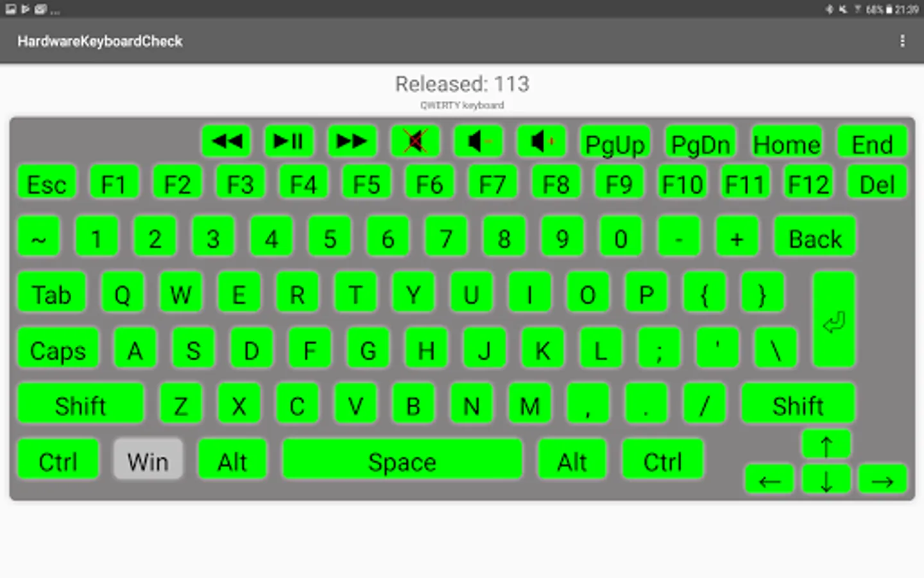This screenshot has width=924, height=578.
Task: Tap the fast-forward media key
Action: [352, 141]
